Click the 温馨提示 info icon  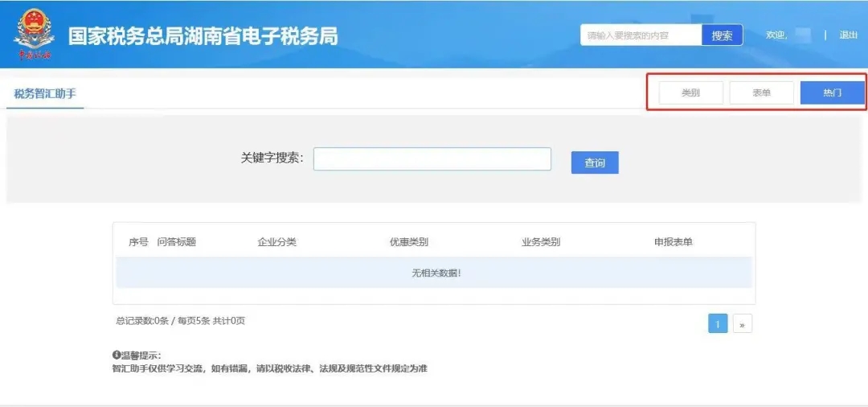coord(117,355)
